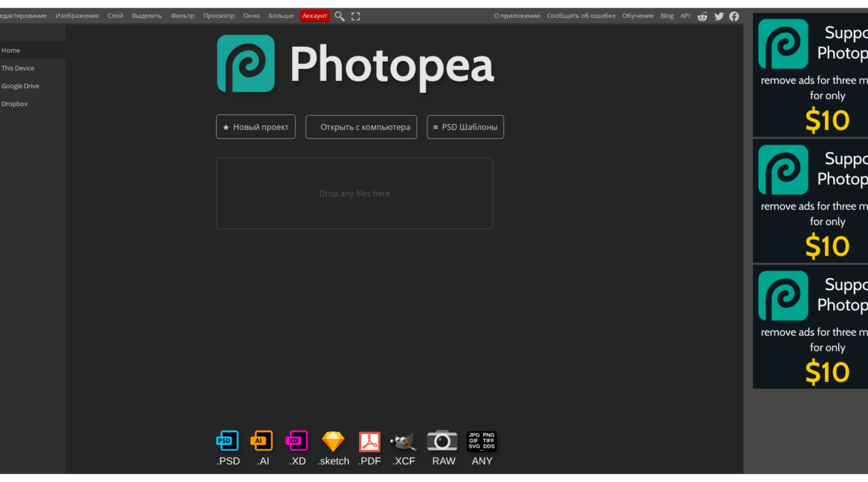Open the Выделить menu
868x482 pixels.
pos(147,16)
